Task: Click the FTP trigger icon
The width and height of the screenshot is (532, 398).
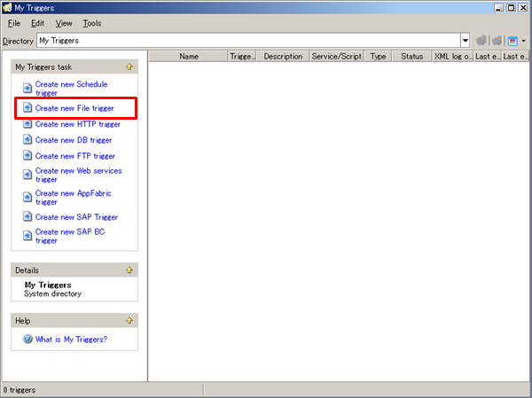Action: (27, 156)
